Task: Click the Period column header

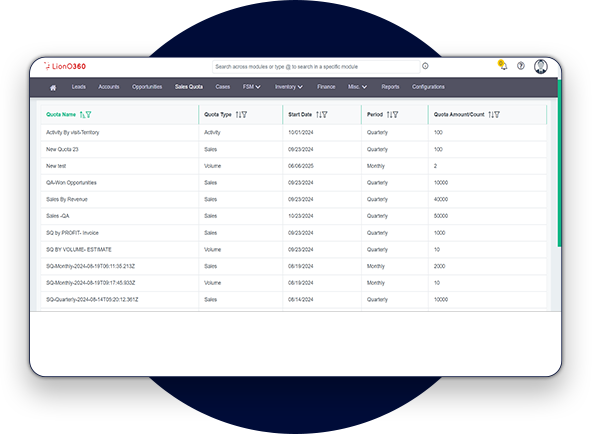Action: (375, 114)
